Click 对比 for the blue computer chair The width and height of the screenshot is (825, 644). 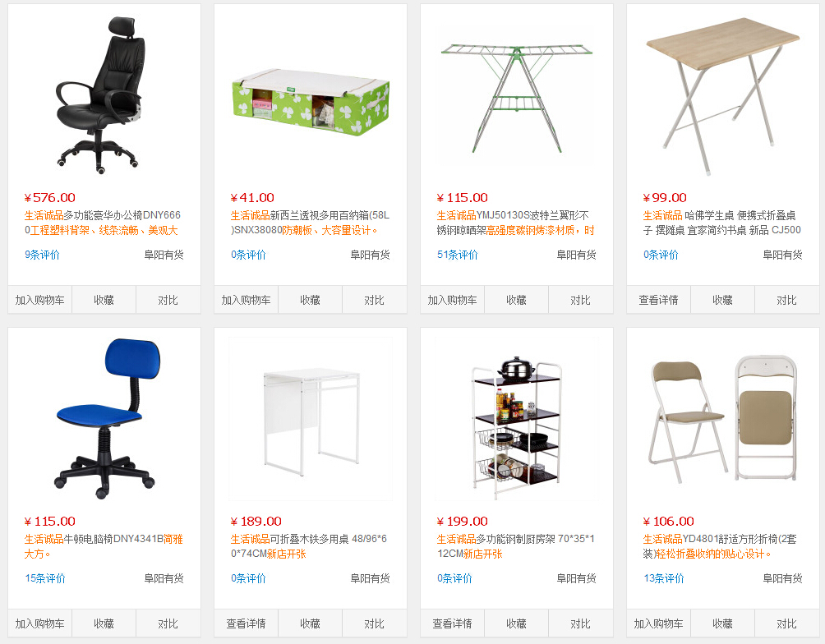(168, 623)
